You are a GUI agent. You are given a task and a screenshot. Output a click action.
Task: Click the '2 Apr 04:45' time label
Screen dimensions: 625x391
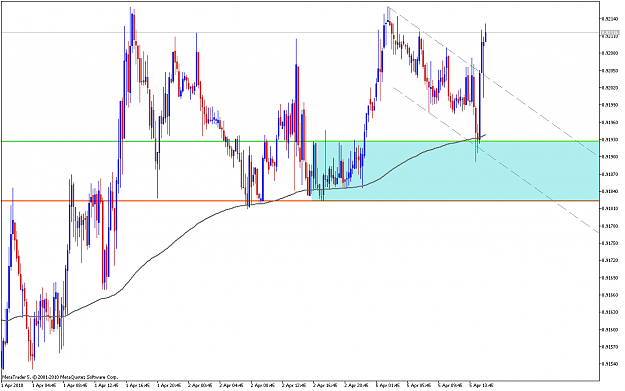click(x=231, y=385)
